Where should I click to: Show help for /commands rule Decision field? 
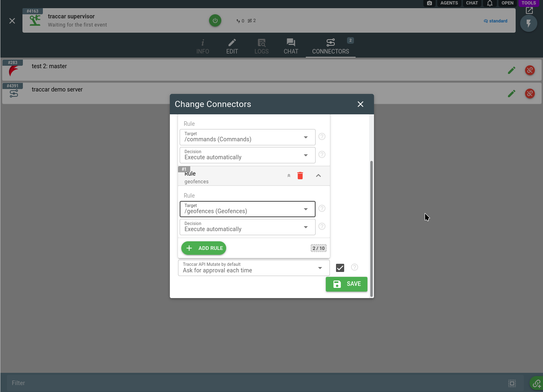(x=322, y=154)
